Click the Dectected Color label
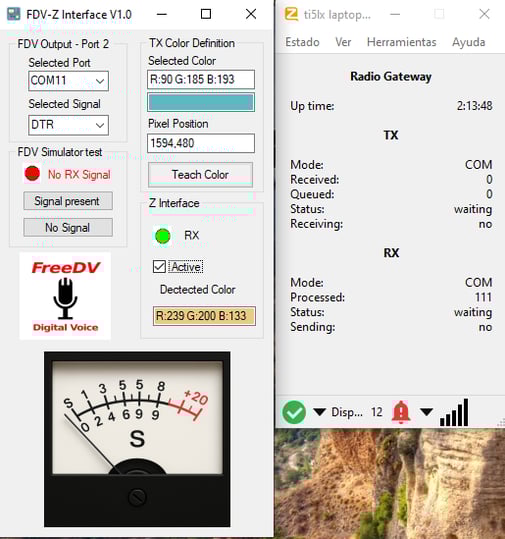The width and height of the screenshot is (505, 539). pos(197,289)
